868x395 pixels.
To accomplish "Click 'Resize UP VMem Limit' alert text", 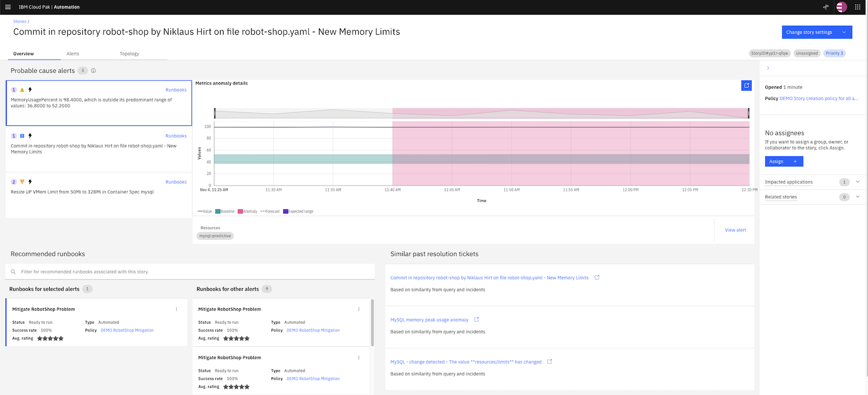I will tap(82, 192).
